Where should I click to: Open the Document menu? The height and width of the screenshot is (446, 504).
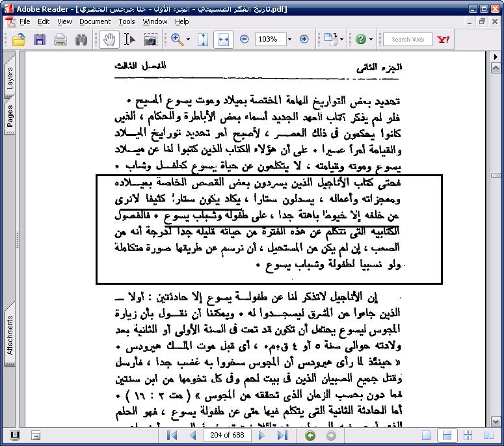pos(95,21)
